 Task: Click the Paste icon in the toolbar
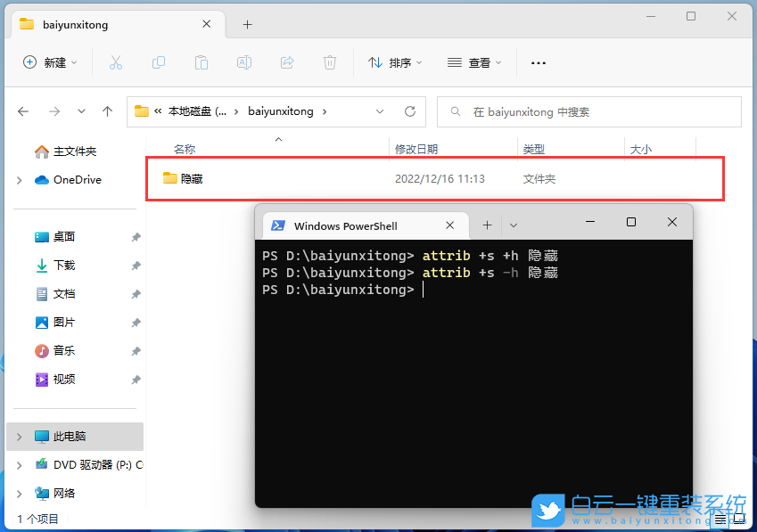(x=201, y=62)
